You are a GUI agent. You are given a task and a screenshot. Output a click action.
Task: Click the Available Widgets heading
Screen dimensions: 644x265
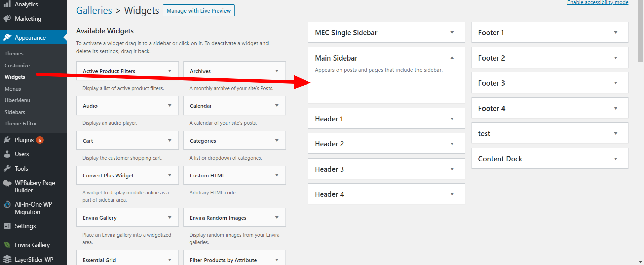[x=105, y=31]
